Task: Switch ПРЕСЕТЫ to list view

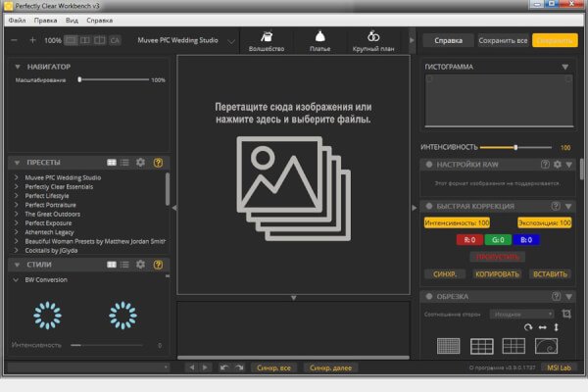Action: click(x=124, y=163)
